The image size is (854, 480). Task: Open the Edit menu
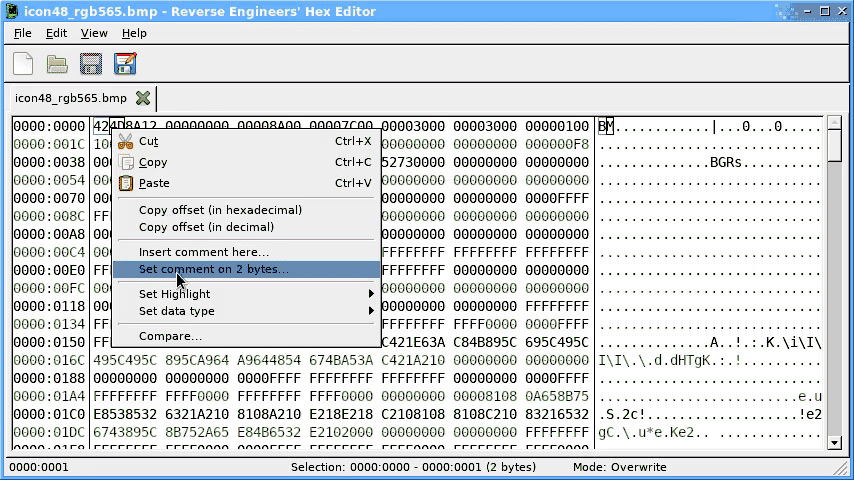(56, 33)
